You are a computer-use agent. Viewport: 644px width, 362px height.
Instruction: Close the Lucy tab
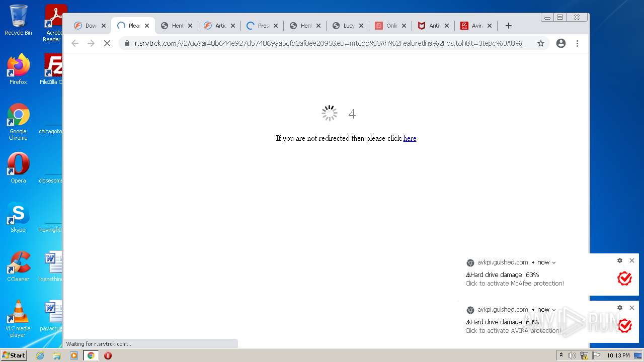[361, 26]
